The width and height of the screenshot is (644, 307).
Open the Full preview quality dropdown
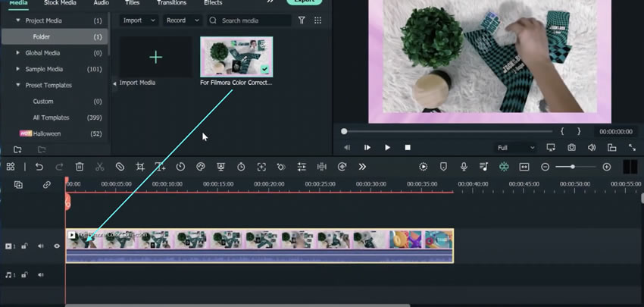(x=516, y=148)
